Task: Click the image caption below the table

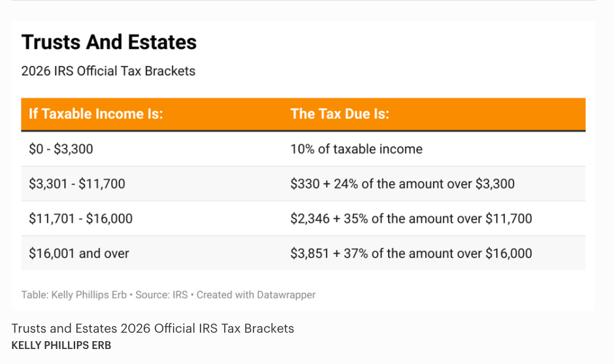Action: click(x=153, y=328)
